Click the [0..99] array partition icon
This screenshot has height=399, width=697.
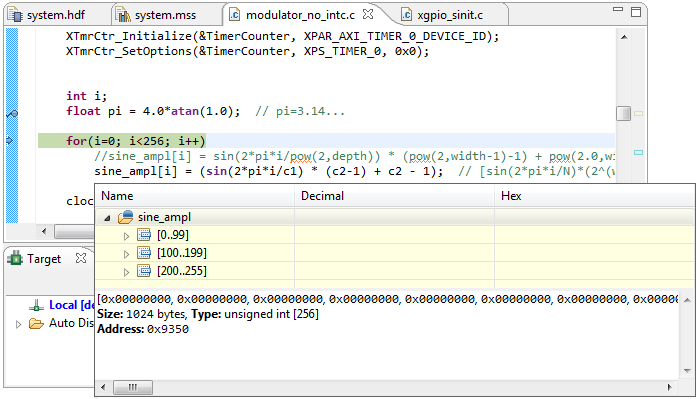point(144,235)
